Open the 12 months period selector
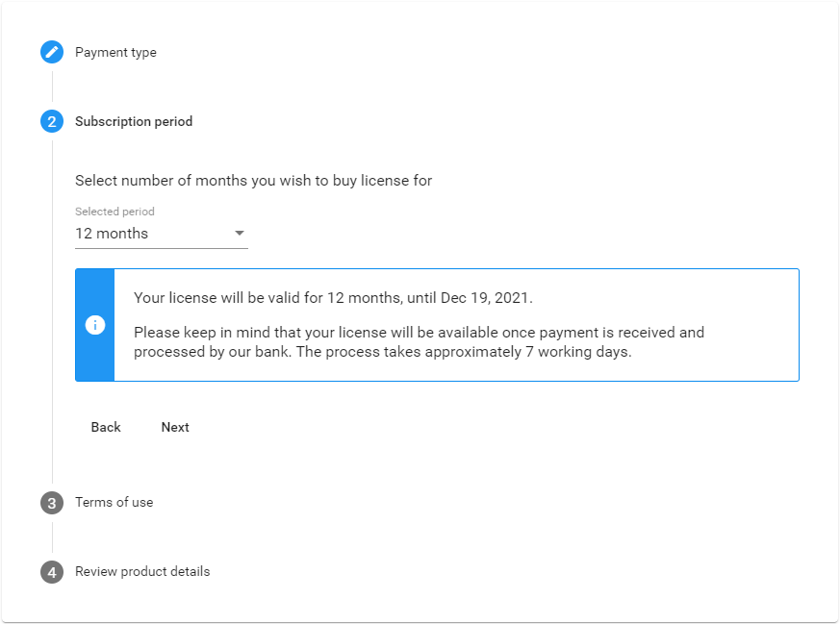 point(162,234)
